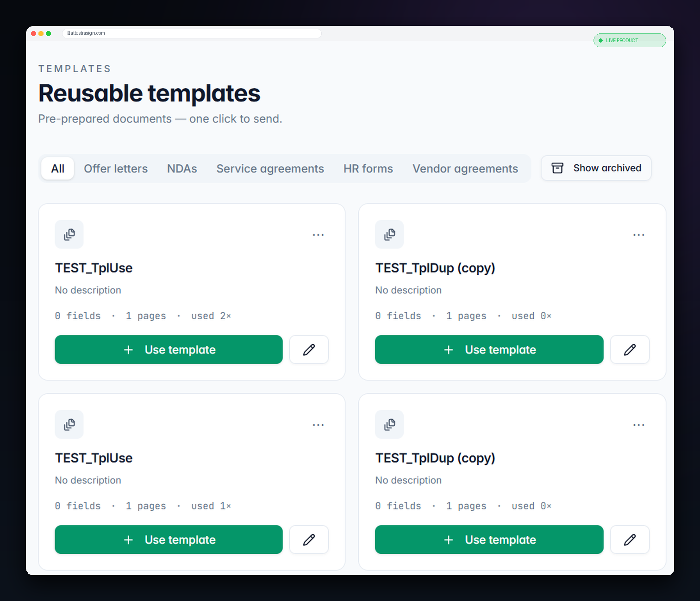The height and width of the screenshot is (601, 700).
Task: Edit the TEST_TplUse template used 2×
Action: point(309,350)
